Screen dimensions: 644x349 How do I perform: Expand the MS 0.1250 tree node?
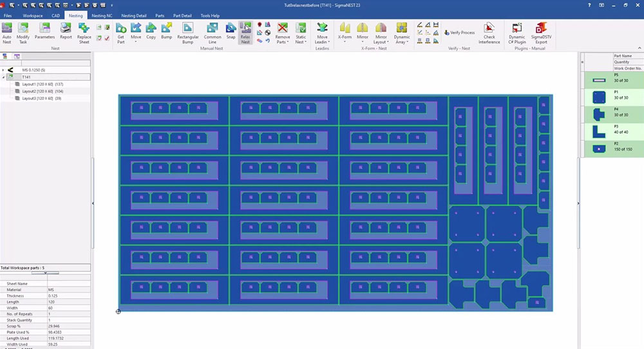[3, 70]
